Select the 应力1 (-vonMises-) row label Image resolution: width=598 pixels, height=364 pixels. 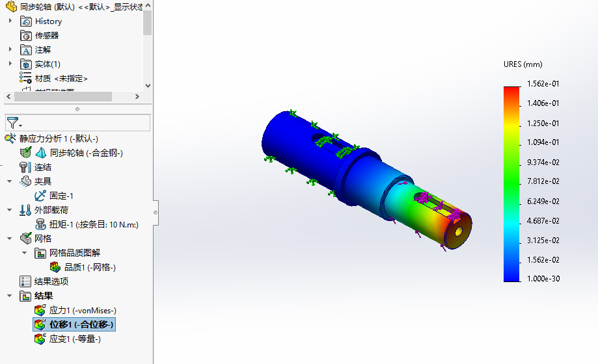coord(83,310)
